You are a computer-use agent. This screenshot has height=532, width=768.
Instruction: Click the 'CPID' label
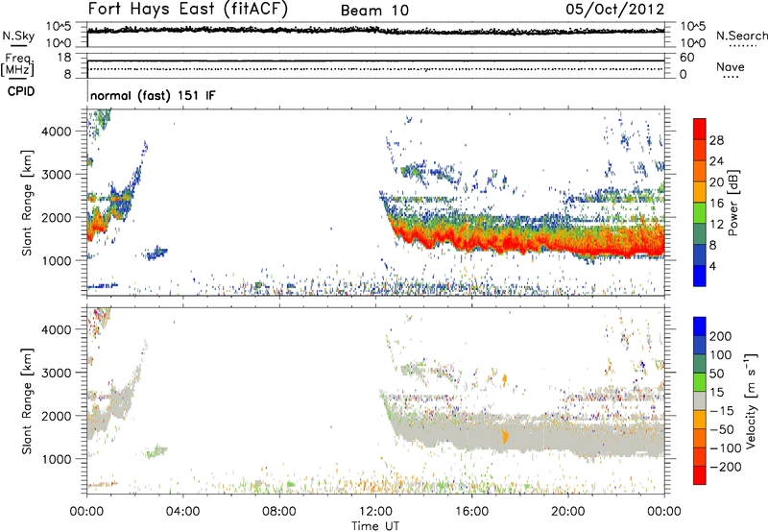21,91
